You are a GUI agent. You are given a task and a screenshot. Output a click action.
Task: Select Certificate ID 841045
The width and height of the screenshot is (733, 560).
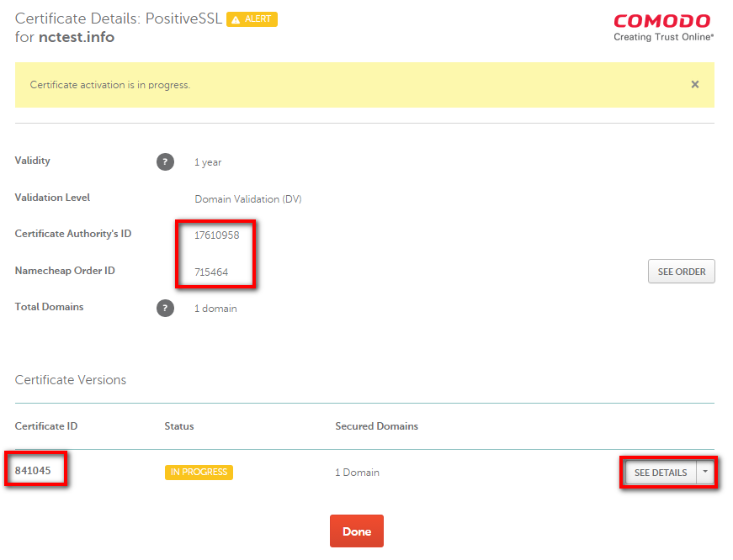pyautogui.click(x=33, y=471)
